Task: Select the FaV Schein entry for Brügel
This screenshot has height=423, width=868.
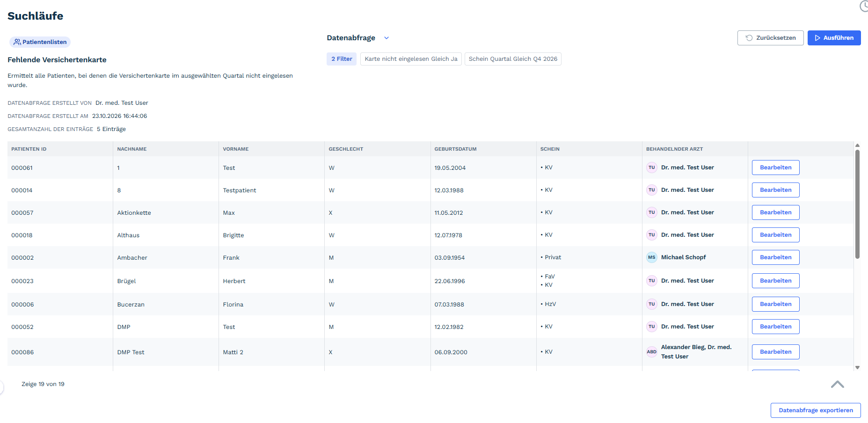Action: click(x=549, y=277)
